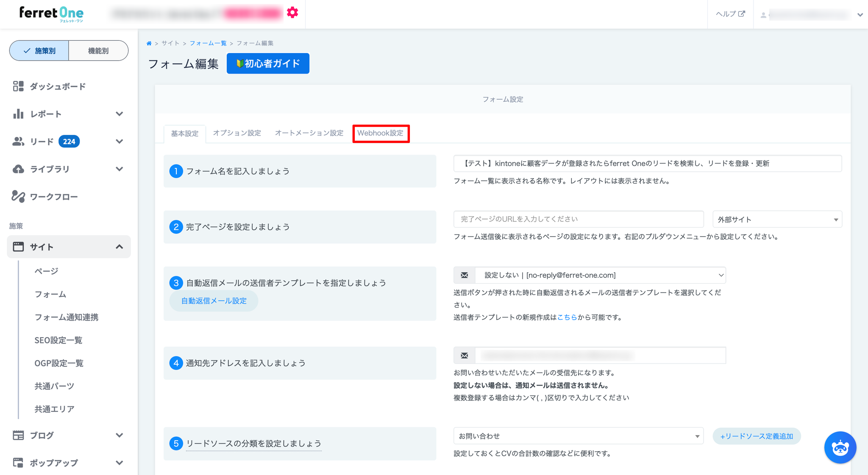Screen dimensions: 868x475
Task: Expand the リード menu chevron
Action: [x=119, y=141]
